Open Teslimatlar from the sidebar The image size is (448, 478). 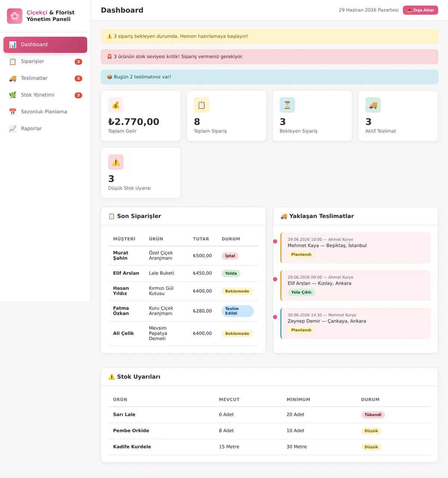45,78
